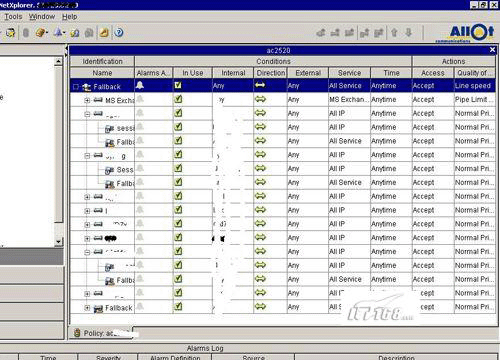Toggle In Use checkbox in the 'g' pipe row
500x360 pixels.
[178, 154]
